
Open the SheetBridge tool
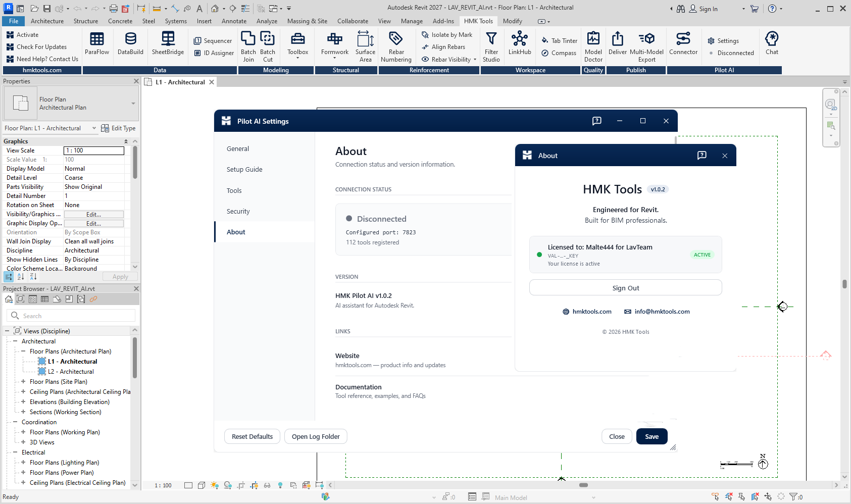coord(168,43)
